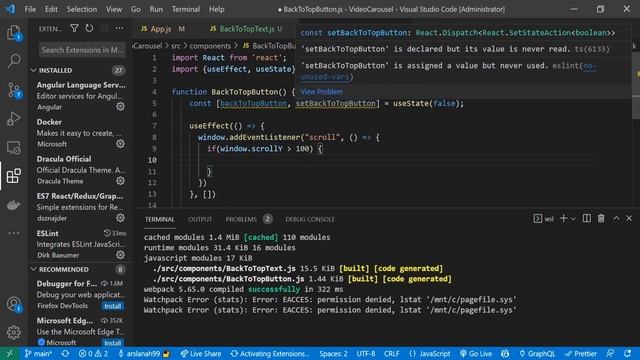Image resolution: width=640 pixels, height=360 pixels.
Task: Split the terminal panel
Action: click(587, 219)
